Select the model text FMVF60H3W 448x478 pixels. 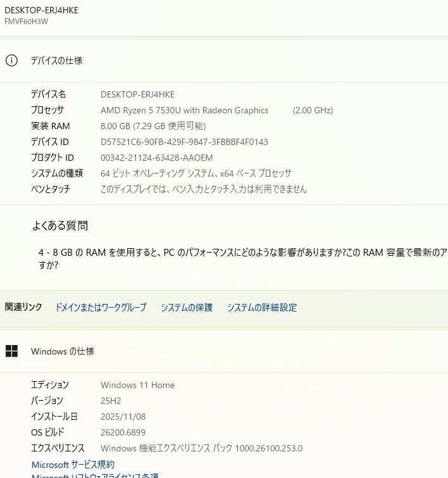point(26,22)
